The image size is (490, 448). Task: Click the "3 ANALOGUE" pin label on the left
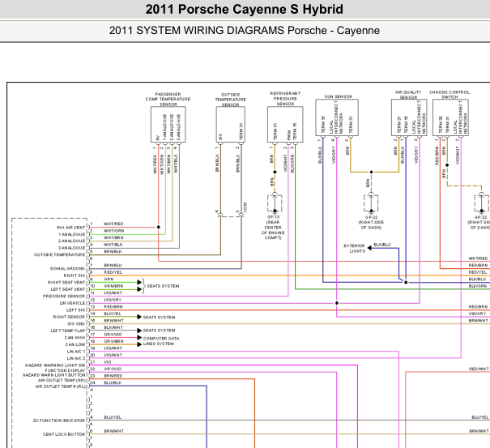pos(71,248)
